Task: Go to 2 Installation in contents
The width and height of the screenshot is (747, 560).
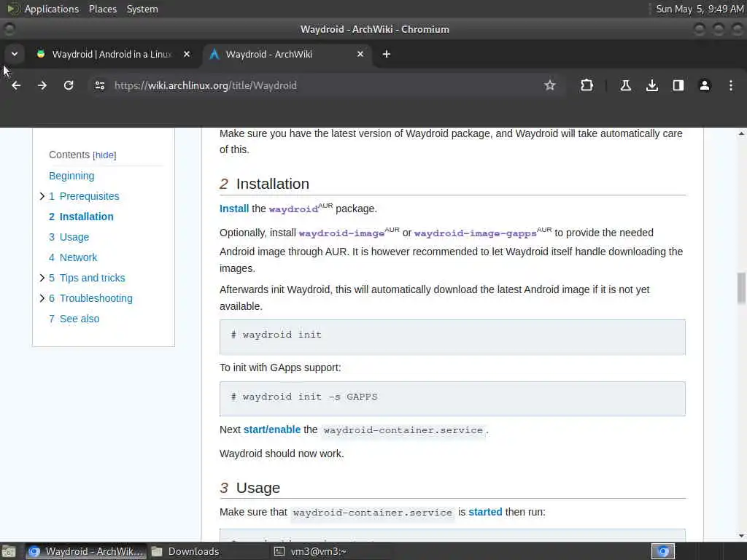Action: click(81, 217)
